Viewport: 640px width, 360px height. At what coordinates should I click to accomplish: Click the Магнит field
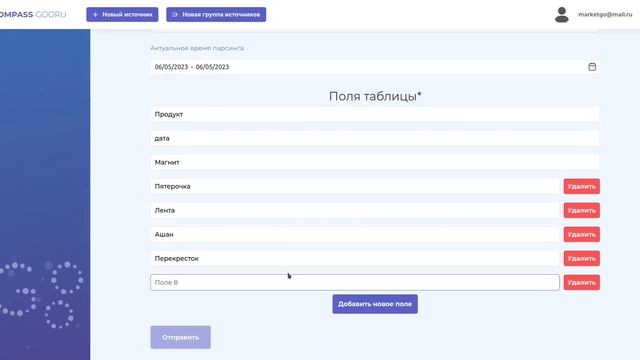375,162
